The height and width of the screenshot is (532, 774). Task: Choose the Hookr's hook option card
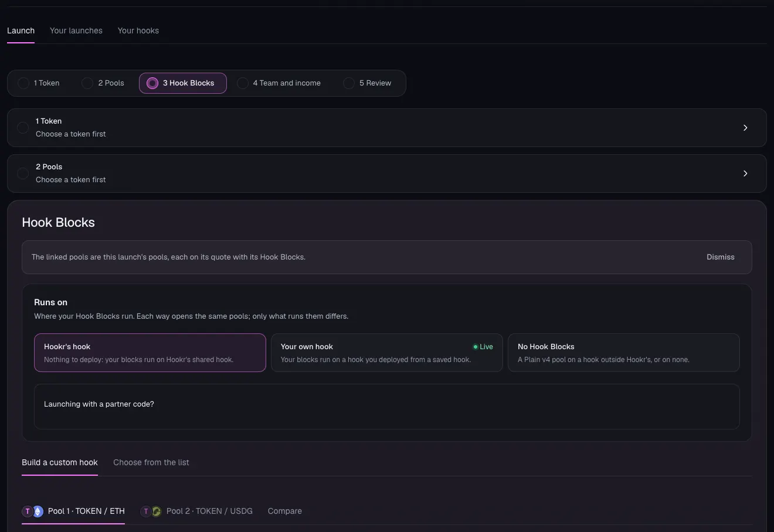coord(150,353)
